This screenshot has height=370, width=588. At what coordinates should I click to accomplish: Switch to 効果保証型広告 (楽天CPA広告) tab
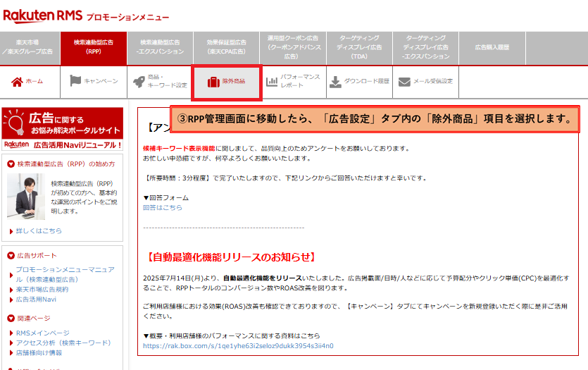coord(226,47)
